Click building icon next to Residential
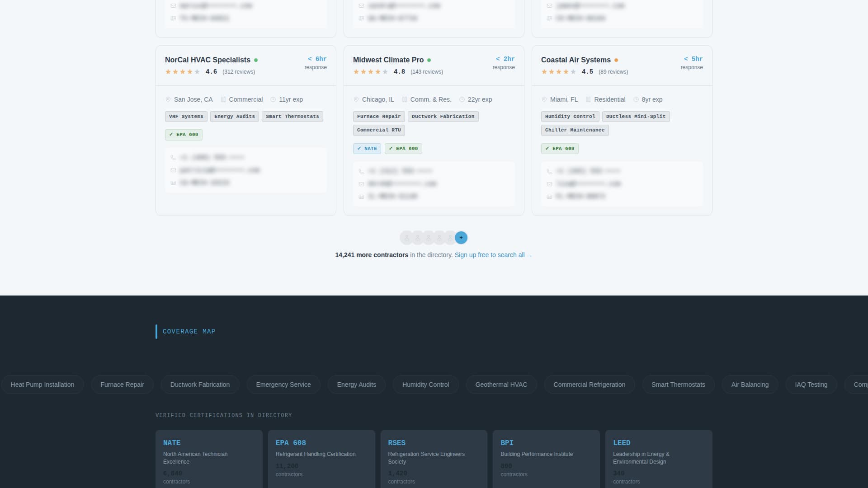 coord(588,99)
